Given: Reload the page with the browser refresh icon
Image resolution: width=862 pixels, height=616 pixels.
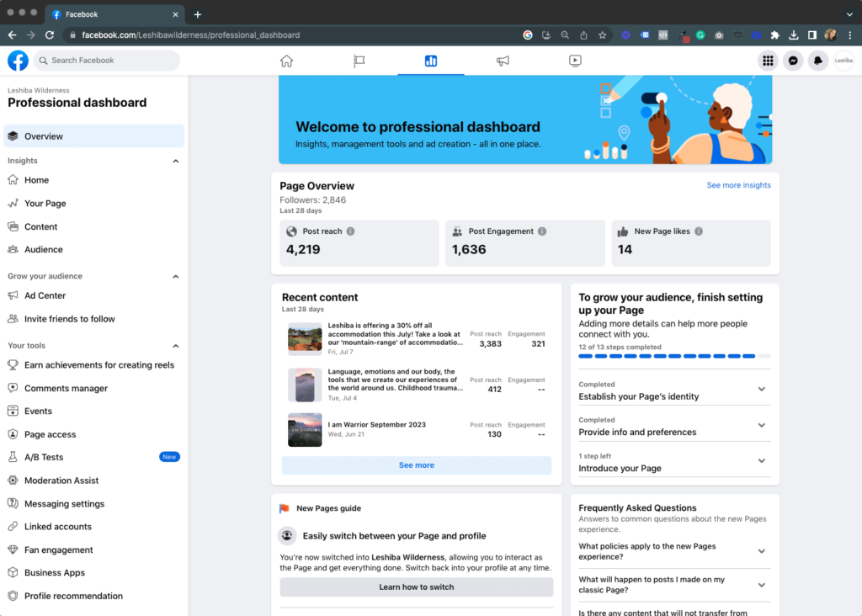Looking at the screenshot, I should [50, 35].
